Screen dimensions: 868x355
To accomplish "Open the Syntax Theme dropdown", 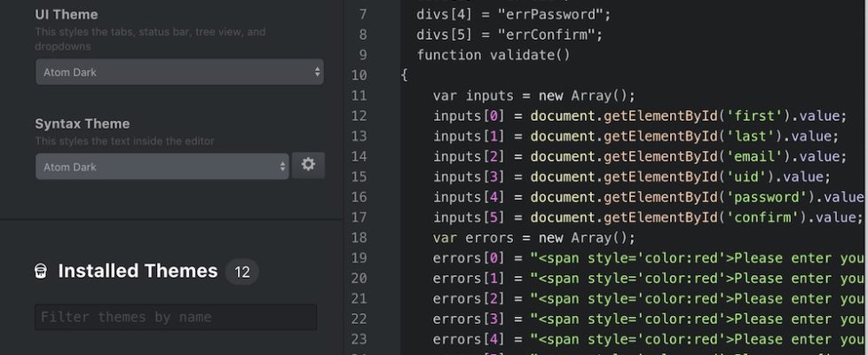I will point(162,167).
